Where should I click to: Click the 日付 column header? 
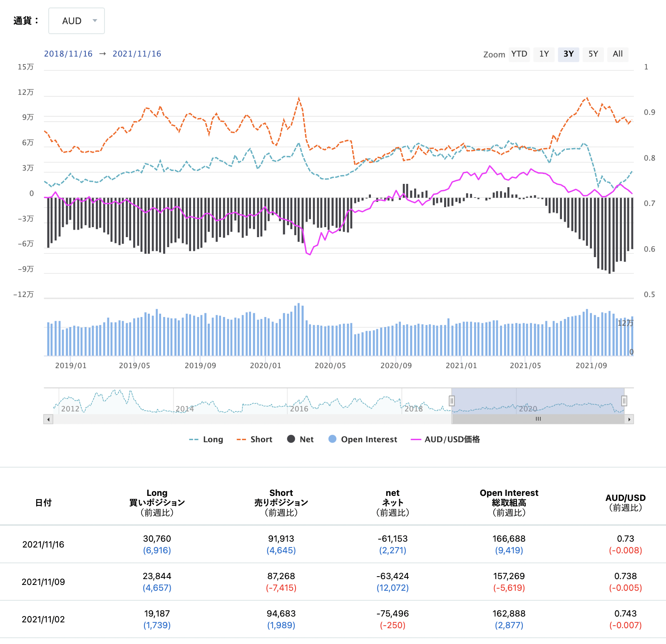(43, 503)
